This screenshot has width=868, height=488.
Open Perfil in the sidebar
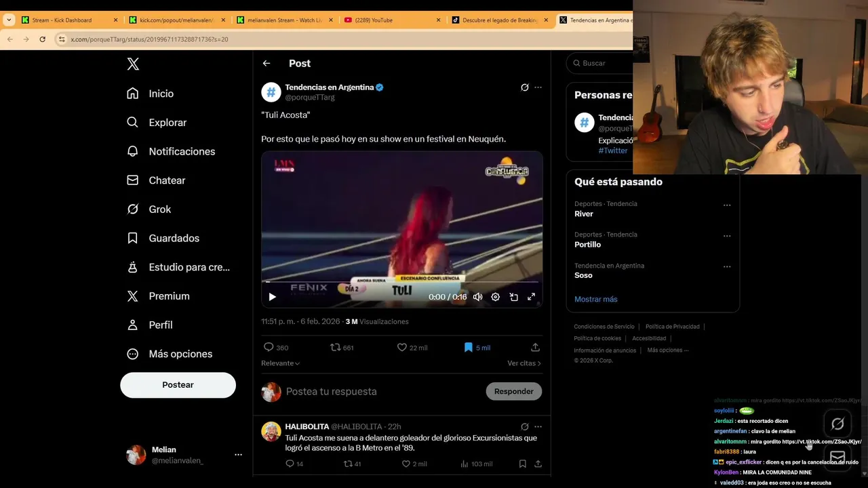[149, 325]
